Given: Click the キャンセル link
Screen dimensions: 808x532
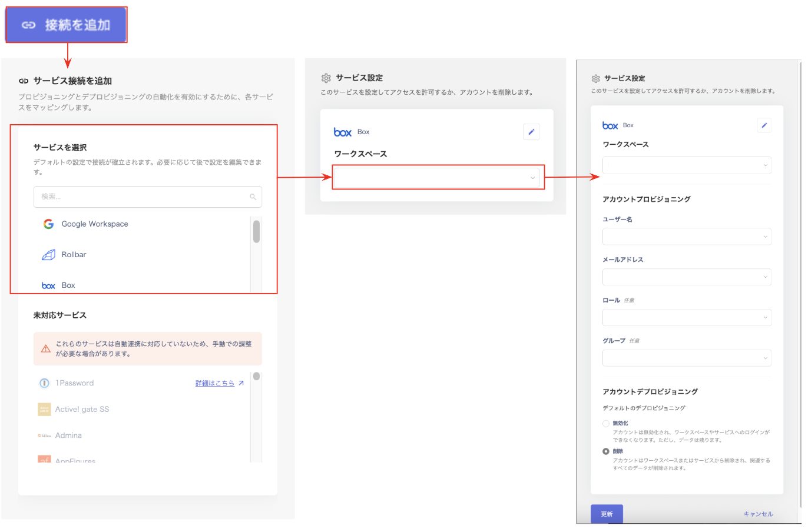Looking at the screenshot, I should point(758,514).
